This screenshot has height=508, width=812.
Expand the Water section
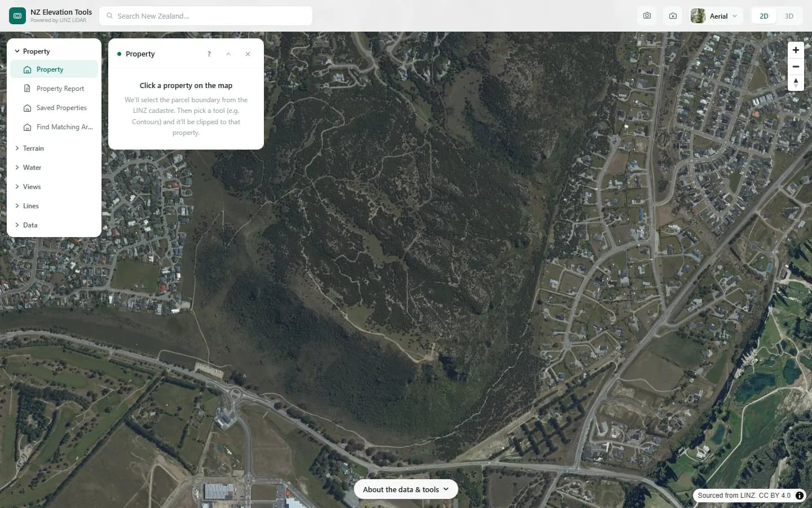pyautogui.click(x=54, y=168)
